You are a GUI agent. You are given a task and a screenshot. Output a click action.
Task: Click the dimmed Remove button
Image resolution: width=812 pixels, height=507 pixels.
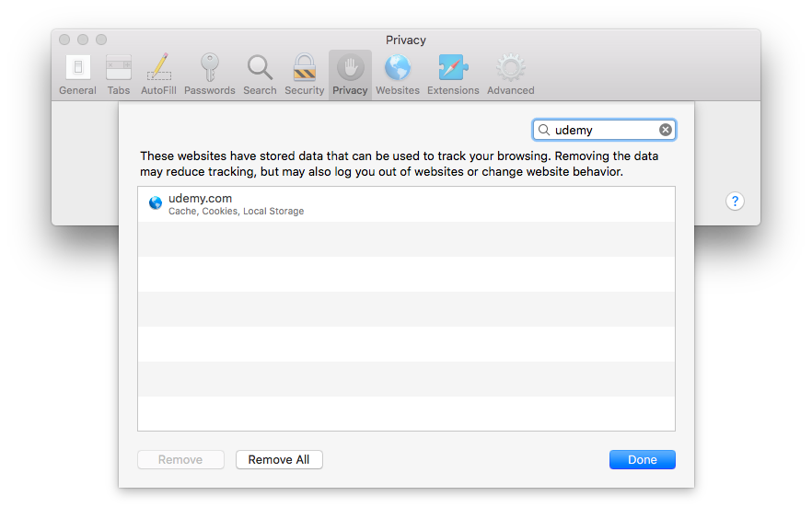[x=180, y=459]
